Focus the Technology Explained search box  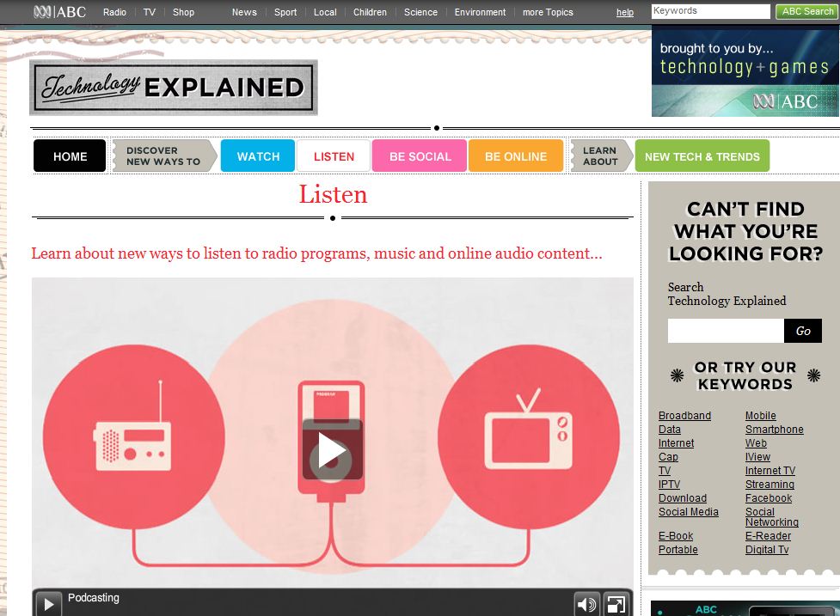(x=726, y=331)
